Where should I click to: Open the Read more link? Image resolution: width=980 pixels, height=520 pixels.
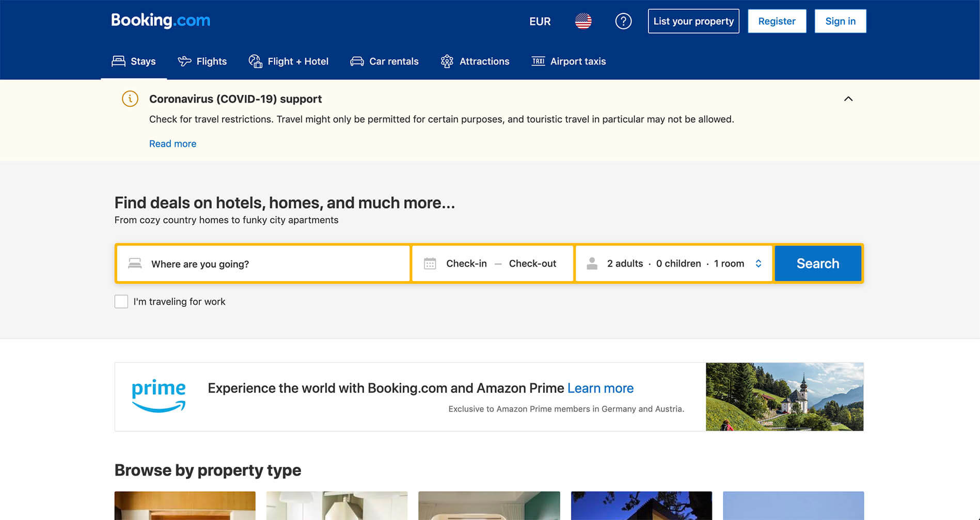coord(172,144)
